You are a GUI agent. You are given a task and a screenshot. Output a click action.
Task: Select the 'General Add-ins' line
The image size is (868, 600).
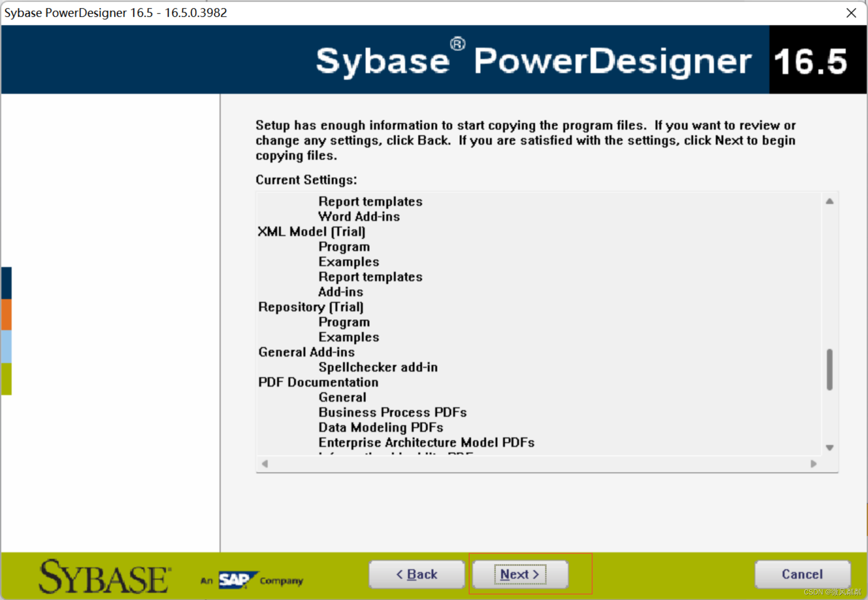tap(306, 352)
